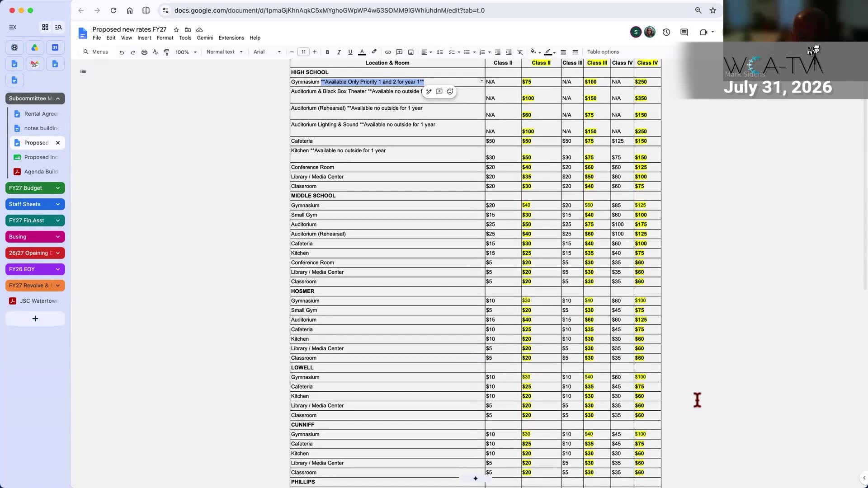Open the text alignment dropdown
This screenshot has height=488, width=868.
pos(426,52)
